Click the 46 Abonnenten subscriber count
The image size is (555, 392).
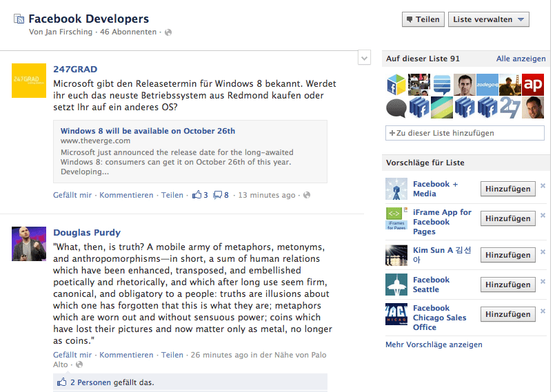128,32
